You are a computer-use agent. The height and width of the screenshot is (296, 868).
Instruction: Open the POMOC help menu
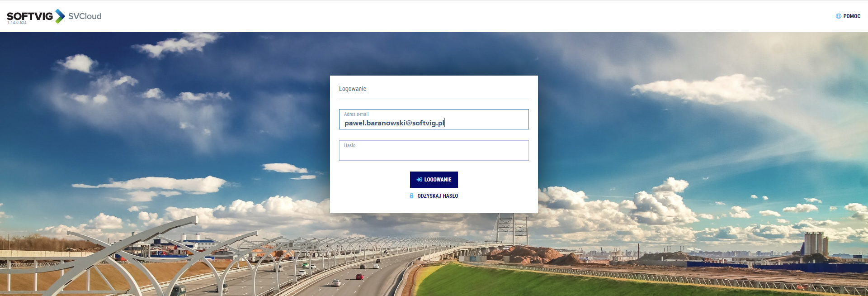pyautogui.click(x=848, y=16)
